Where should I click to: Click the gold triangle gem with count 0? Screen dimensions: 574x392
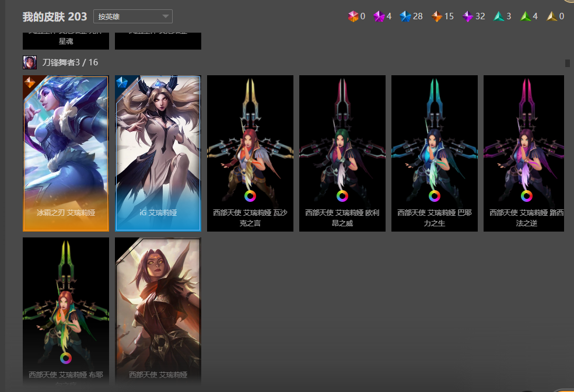coord(552,16)
